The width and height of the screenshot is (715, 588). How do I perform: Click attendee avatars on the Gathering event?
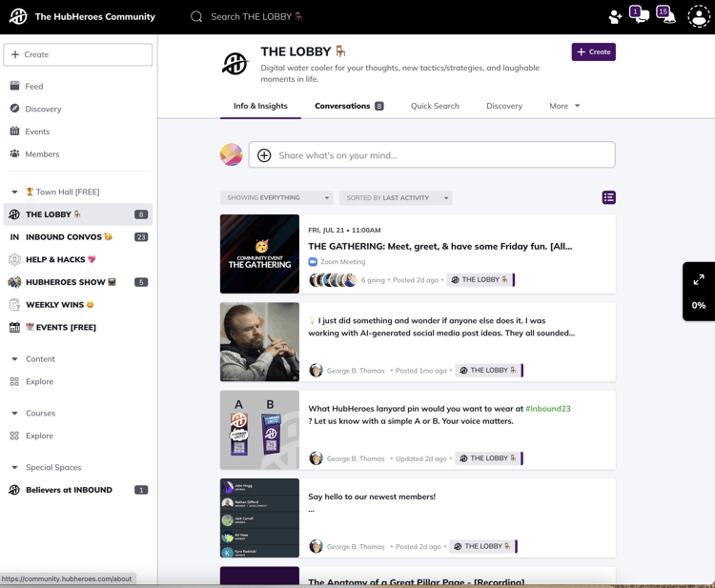[333, 280]
